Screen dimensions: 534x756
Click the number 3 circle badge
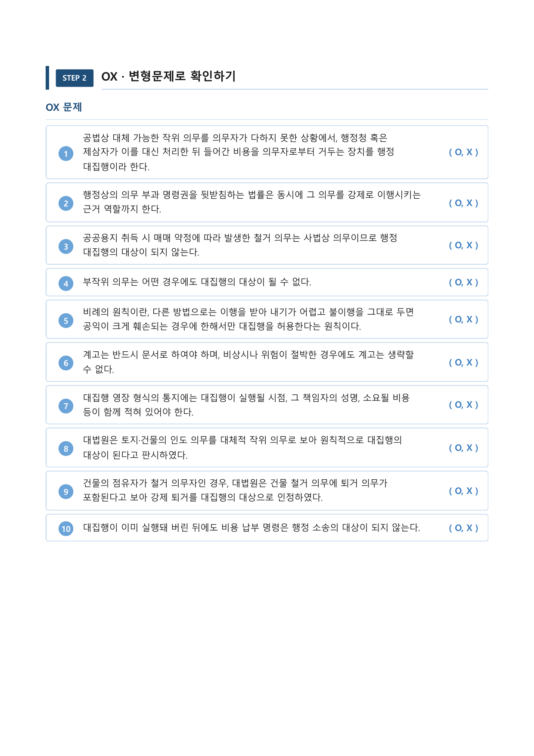pos(66,247)
